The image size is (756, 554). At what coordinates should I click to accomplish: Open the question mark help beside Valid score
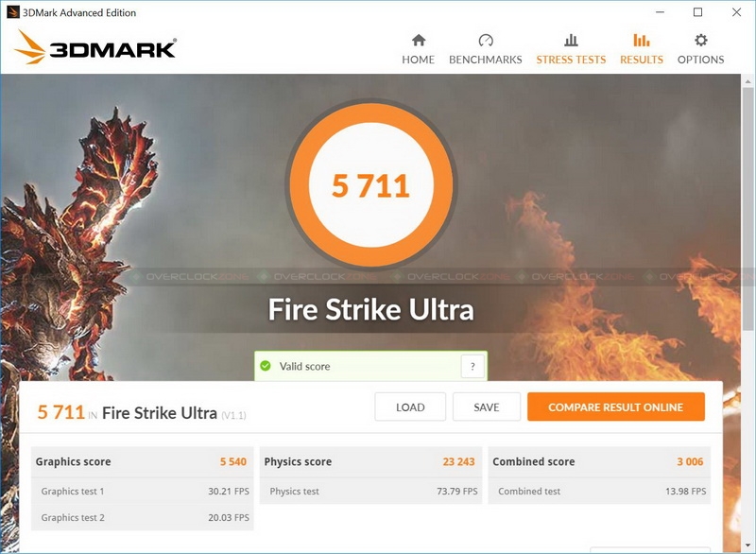pos(472,367)
